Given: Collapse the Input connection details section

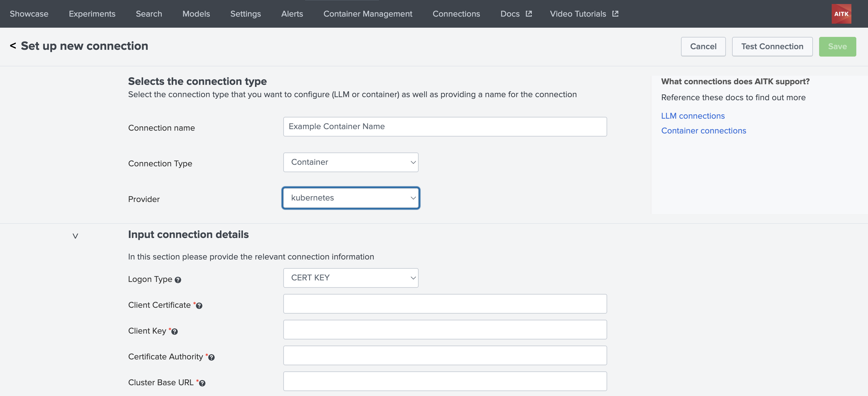Looking at the screenshot, I should [75, 236].
